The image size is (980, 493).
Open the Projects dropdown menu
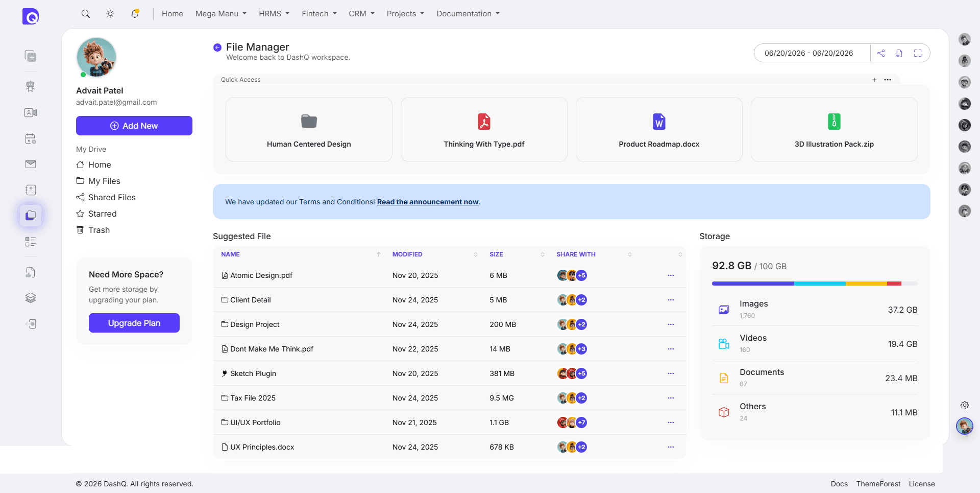[x=405, y=14]
